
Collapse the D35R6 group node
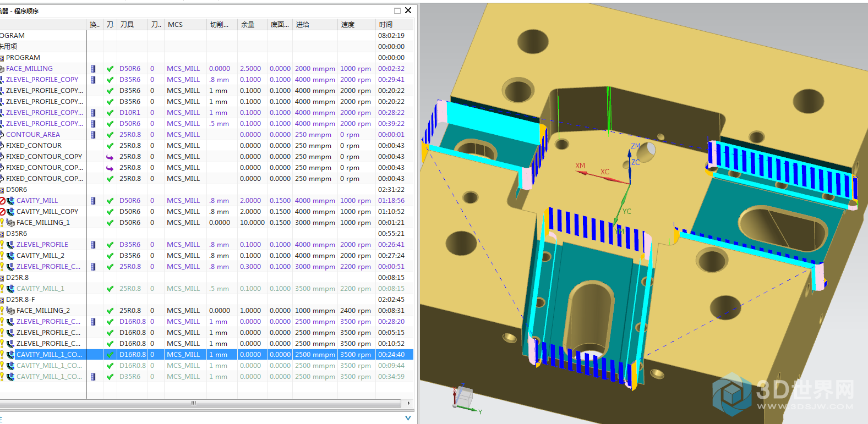click(2, 234)
